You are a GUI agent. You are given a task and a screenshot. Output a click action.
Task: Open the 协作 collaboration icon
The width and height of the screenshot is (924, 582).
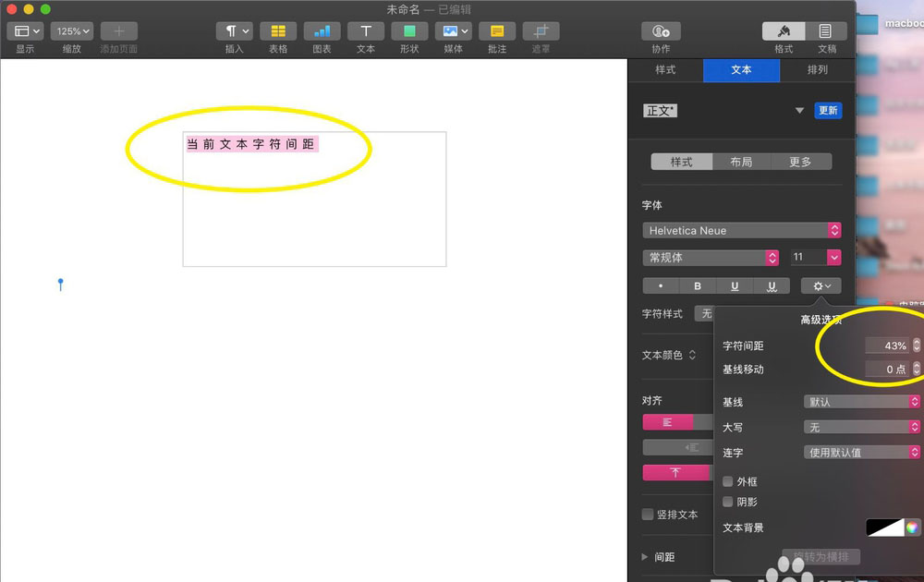click(660, 32)
